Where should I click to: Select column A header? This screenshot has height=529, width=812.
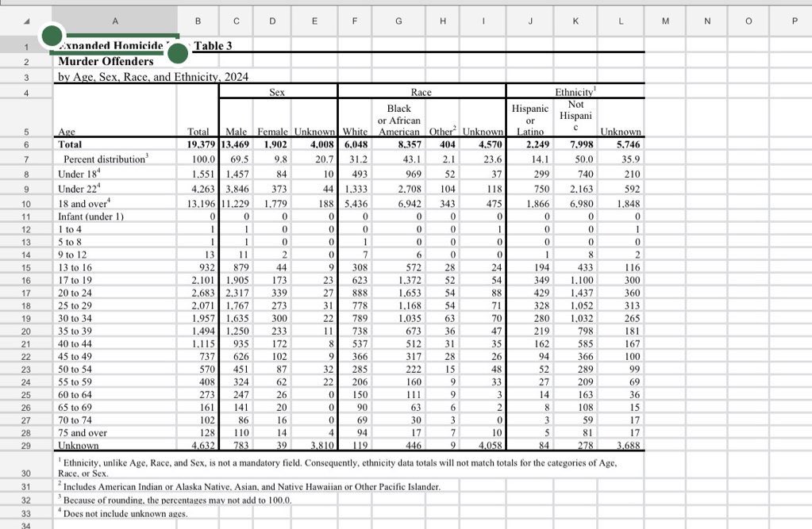115,21
